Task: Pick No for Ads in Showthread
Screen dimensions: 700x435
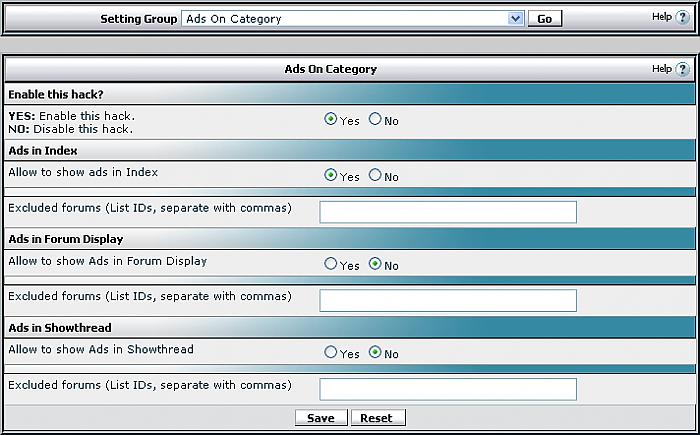Action: pos(375,353)
